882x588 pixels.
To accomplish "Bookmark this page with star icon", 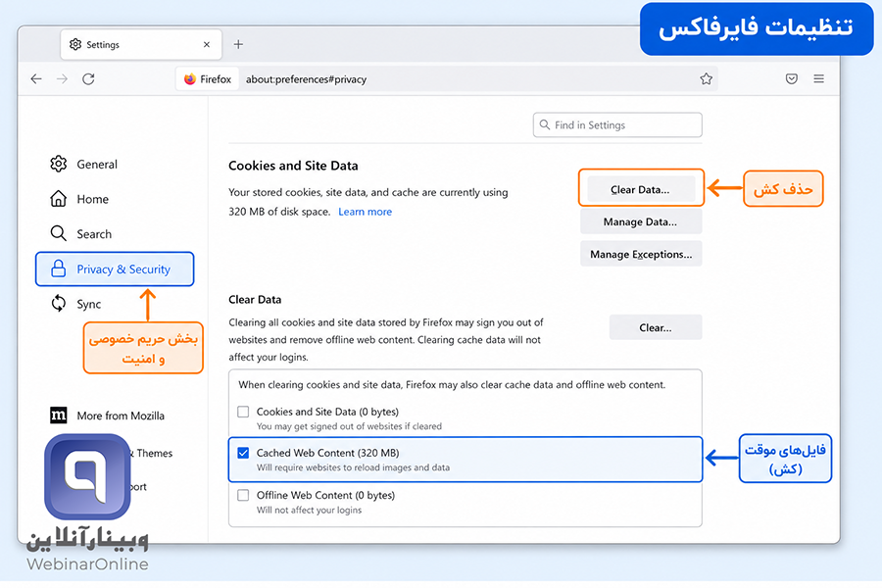I will point(706,78).
